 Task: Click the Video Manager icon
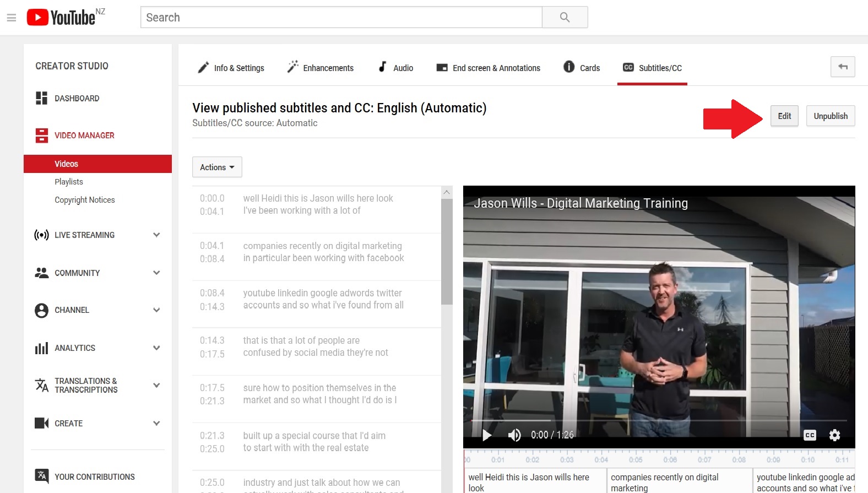41,135
